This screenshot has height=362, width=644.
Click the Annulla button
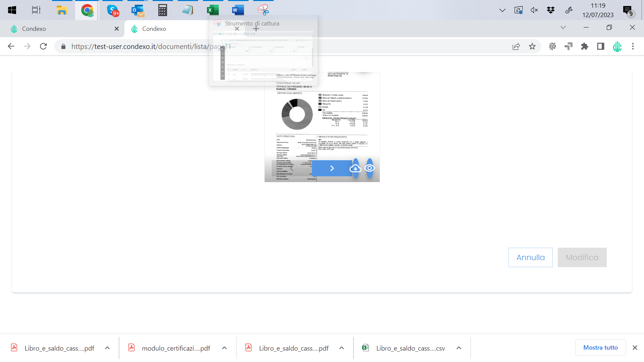[530, 257]
